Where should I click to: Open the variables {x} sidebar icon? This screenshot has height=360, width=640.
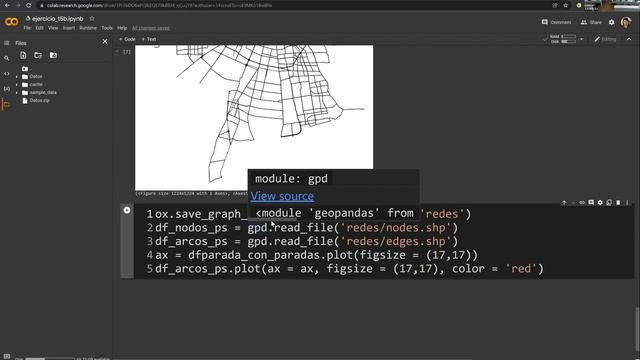[7, 89]
